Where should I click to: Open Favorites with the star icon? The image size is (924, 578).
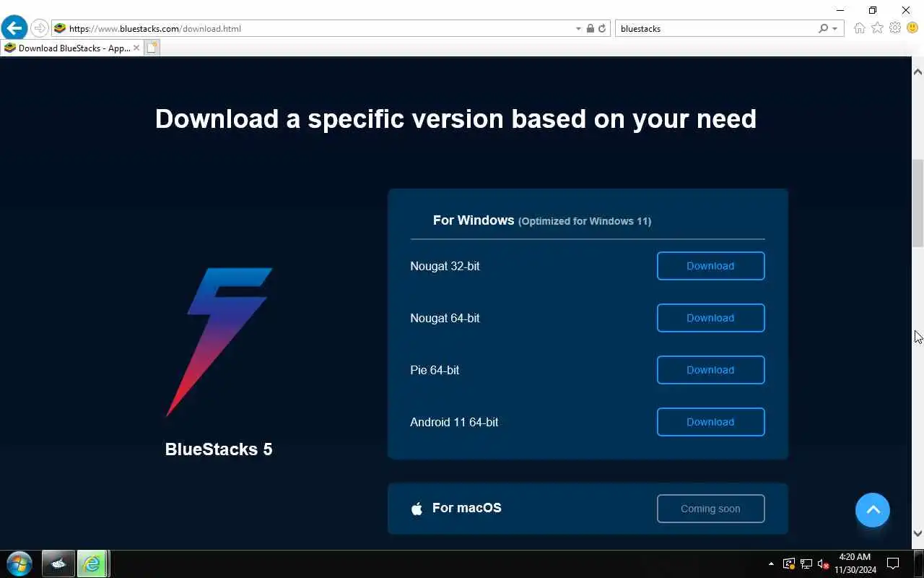click(877, 28)
